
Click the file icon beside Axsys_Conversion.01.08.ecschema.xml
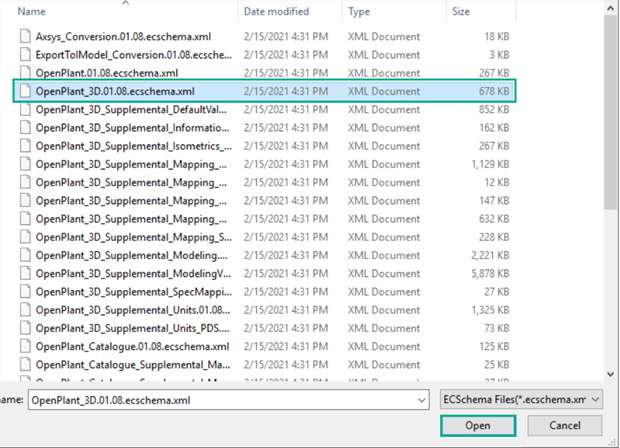point(25,36)
